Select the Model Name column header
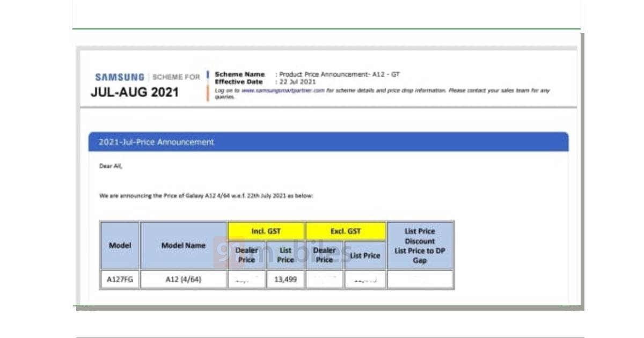Viewport: 644px width, 338px height. point(183,246)
